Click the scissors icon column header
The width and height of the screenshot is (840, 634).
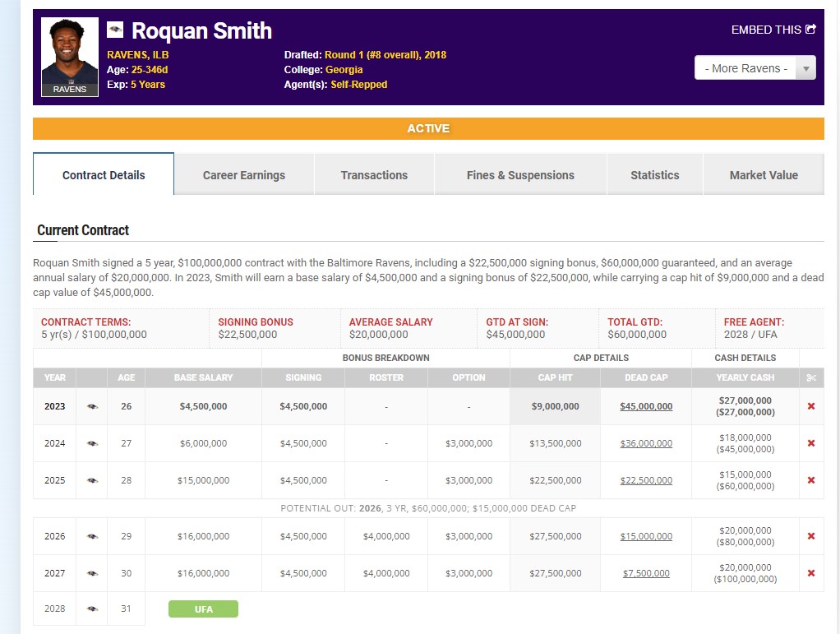coord(811,377)
